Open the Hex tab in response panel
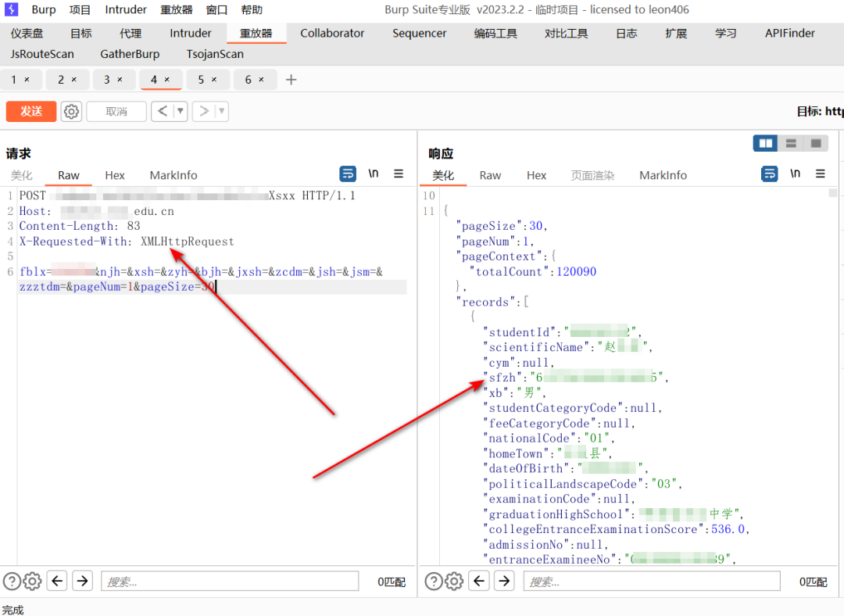The width and height of the screenshot is (844, 616). pyautogui.click(x=536, y=175)
